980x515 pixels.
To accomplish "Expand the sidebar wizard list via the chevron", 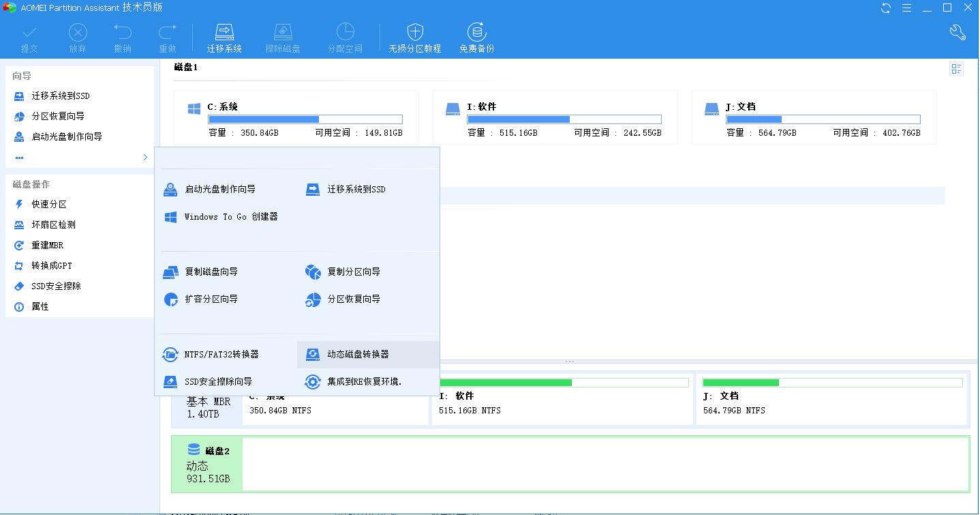I will (144, 157).
